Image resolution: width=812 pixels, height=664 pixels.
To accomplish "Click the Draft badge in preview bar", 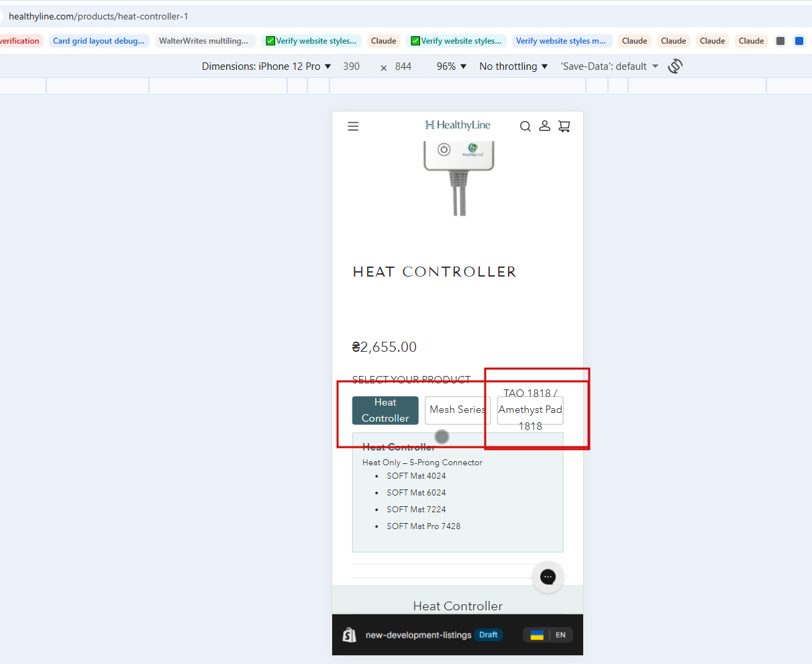I will (489, 634).
